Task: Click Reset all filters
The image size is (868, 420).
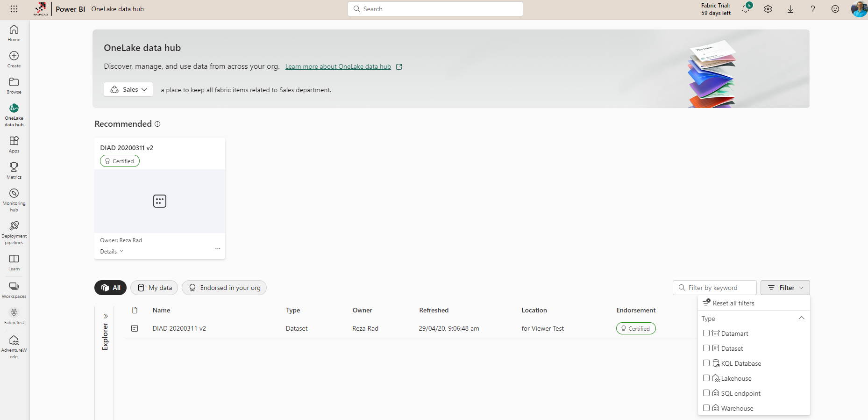Action: (733, 303)
